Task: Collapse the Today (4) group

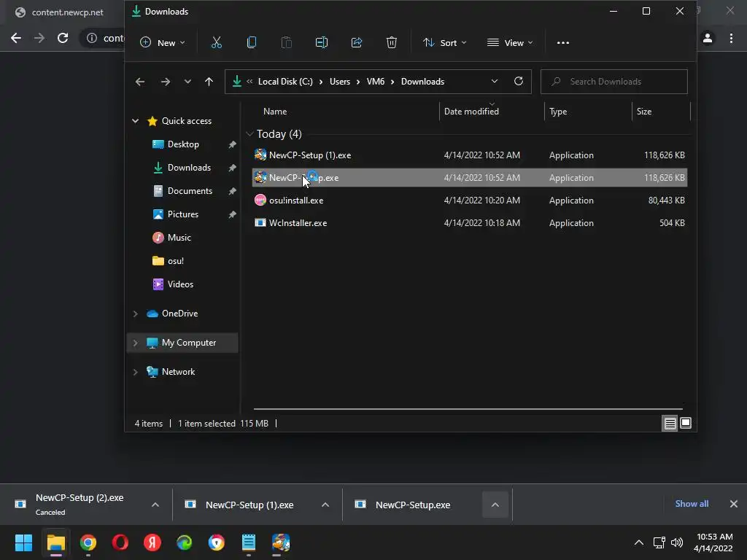Action: 249,134
